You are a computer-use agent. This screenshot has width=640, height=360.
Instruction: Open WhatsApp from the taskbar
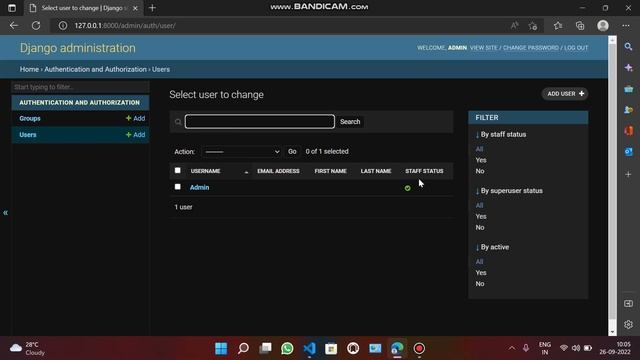(x=287, y=348)
